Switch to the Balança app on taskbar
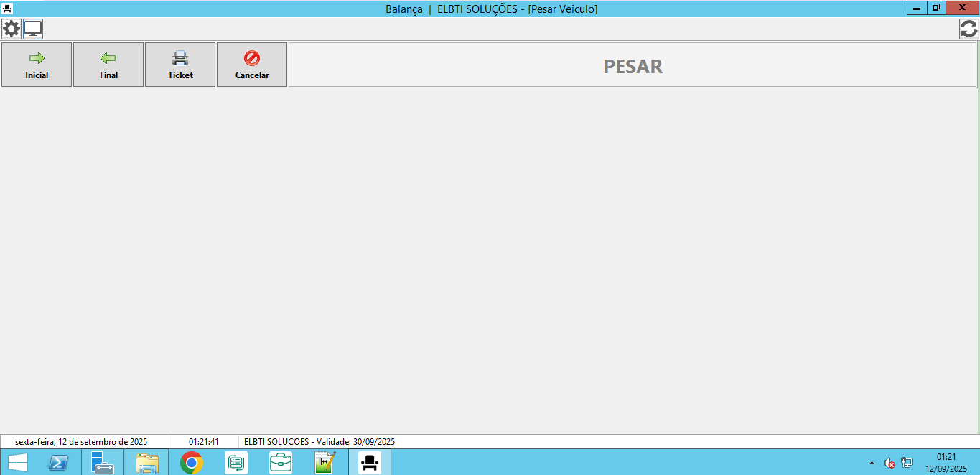 [x=370, y=463]
